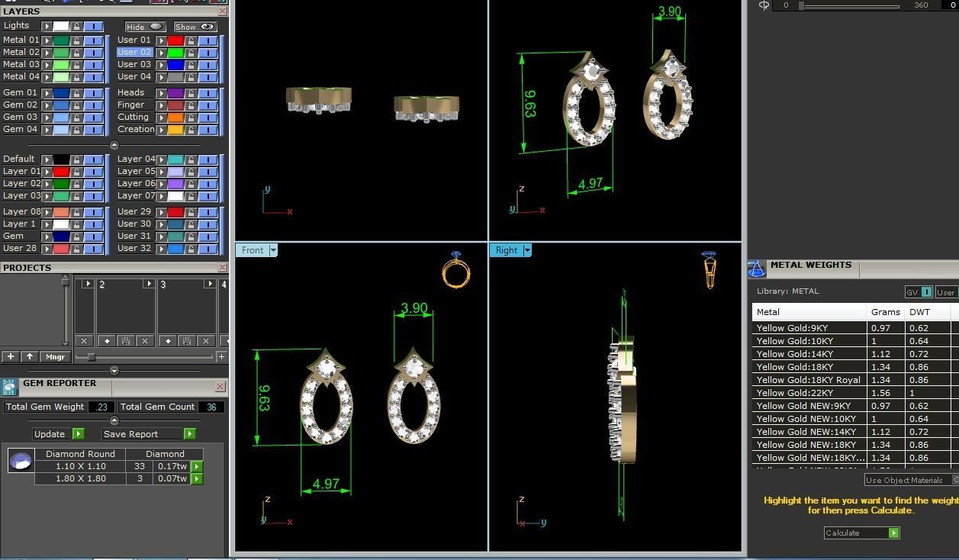Click the upload arrow in project slot 3
Image resolution: width=959 pixels, height=560 pixels.
[x=168, y=341]
